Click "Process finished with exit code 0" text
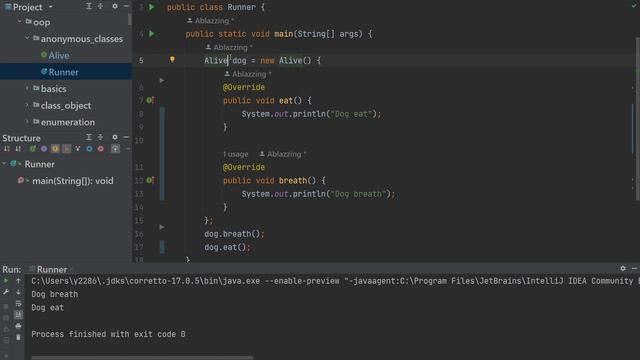The height and width of the screenshot is (360, 640). pyautogui.click(x=108, y=334)
